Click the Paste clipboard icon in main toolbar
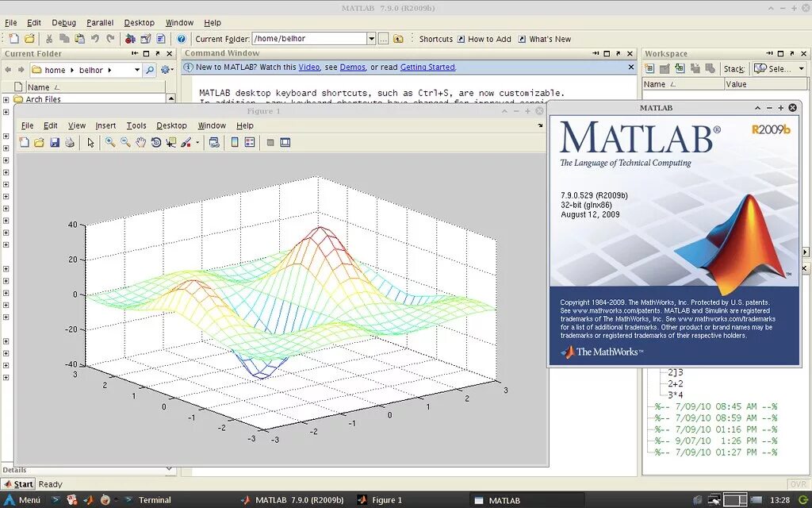Image resolution: width=812 pixels, height=508 pixels. (x=80, y=39)
